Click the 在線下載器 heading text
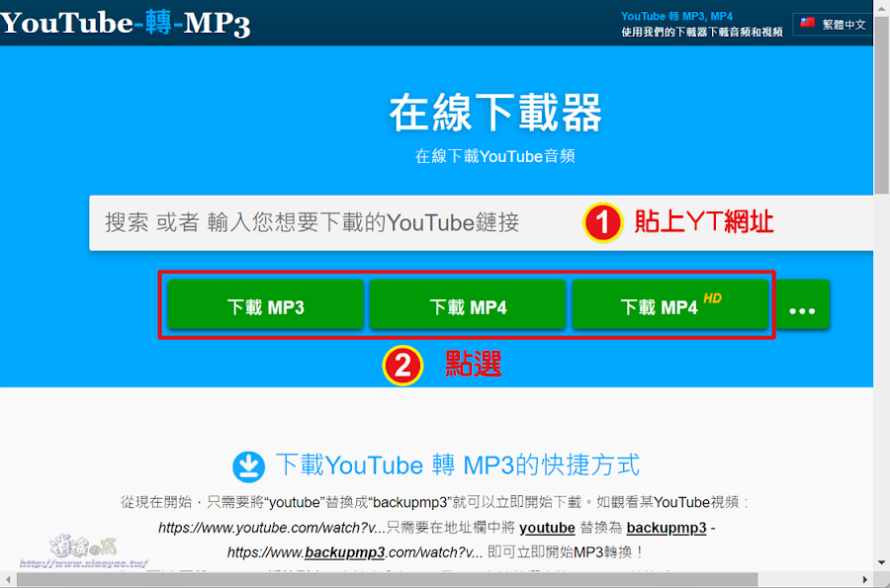This screenshot has height=588, width=890. pos(495,113)
